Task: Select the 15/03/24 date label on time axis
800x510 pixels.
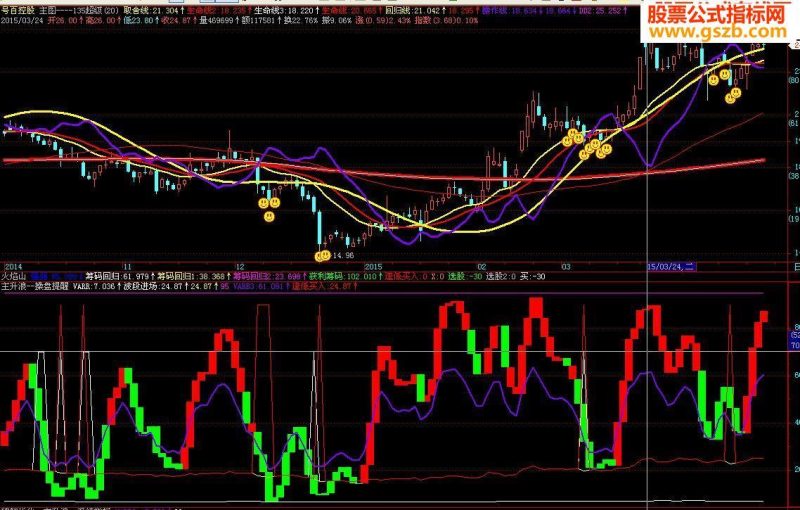Action: tap(671, 267)
